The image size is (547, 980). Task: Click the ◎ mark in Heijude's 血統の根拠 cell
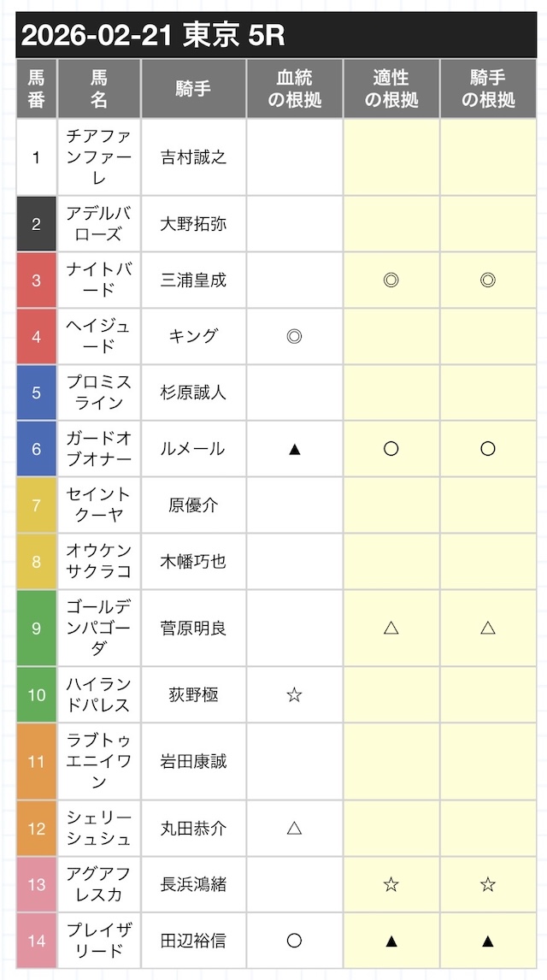tap(294, 336)
